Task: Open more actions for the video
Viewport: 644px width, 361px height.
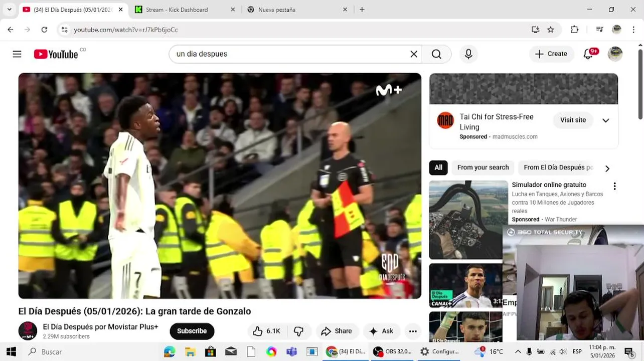Action: click(x=413, y=331)
